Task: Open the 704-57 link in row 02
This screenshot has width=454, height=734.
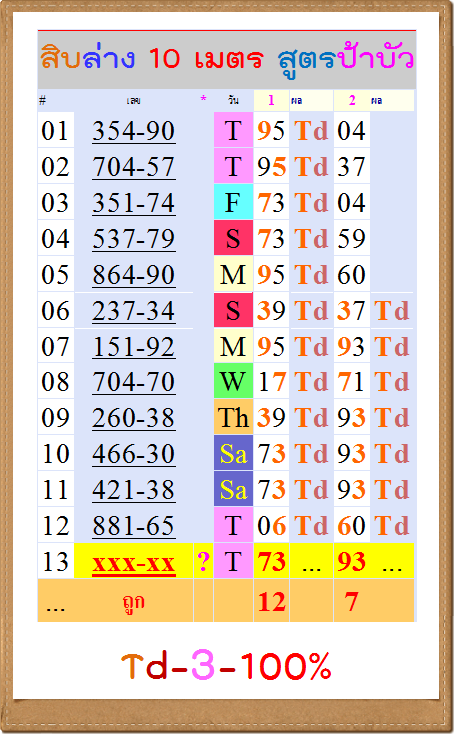Action: click(x=133, y=167)
